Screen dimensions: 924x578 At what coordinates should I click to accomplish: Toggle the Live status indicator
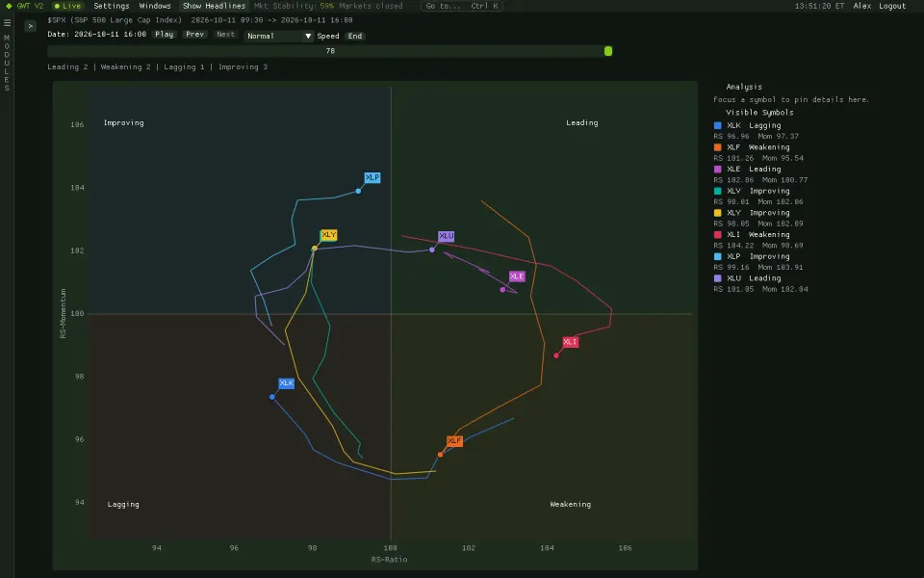67,6
